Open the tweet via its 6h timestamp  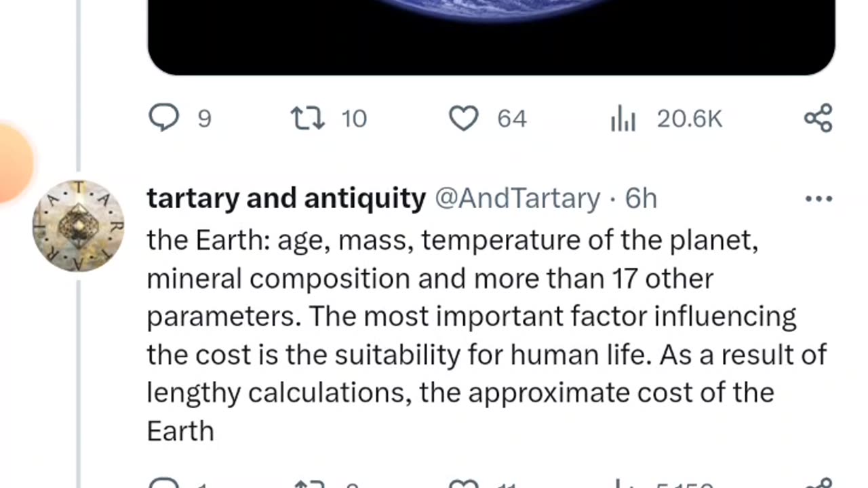pyautogui.click(x=641, y=199)
